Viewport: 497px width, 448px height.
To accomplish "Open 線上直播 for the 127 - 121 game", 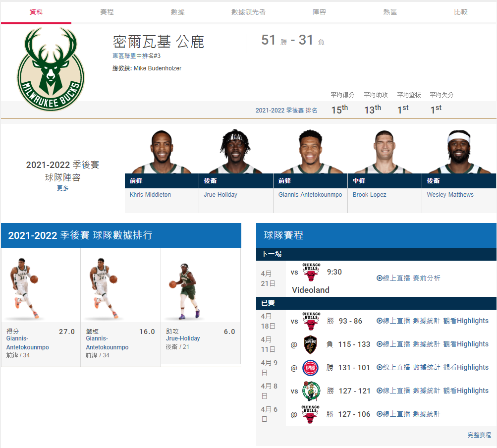I will click(x=393, y=391).
